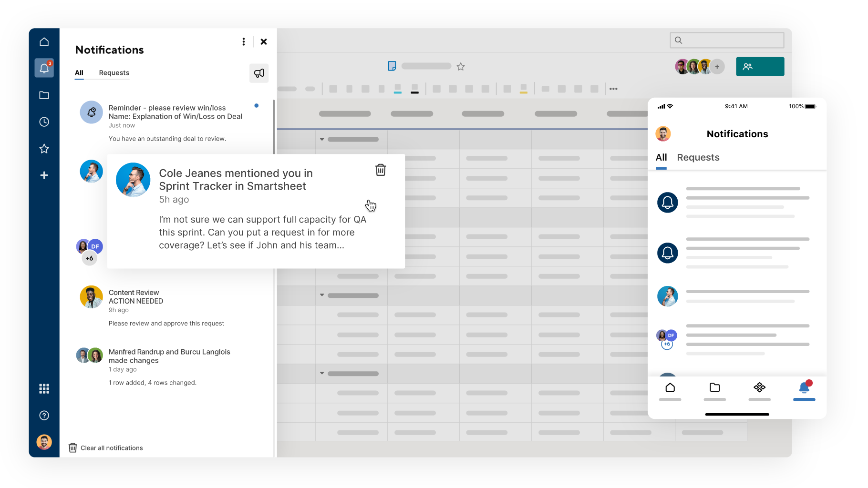868x488 pixels.
Task: Delete the Cole Jeanes notification with trash icon
Action: pyautogui.click(x=381, y=170)
